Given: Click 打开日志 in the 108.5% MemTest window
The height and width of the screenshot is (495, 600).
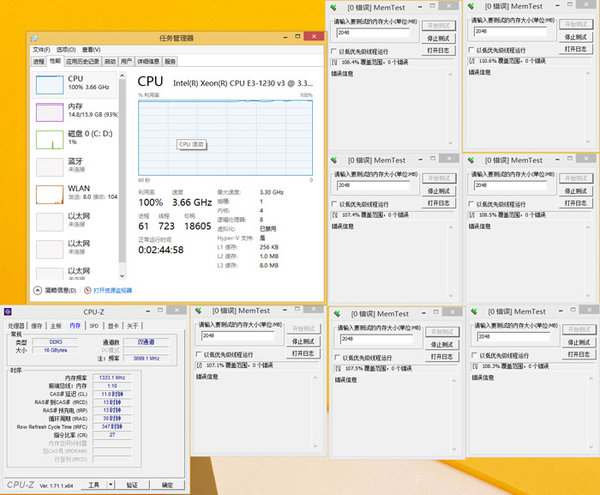Looking at the screenshot, I should pos(576,203).
